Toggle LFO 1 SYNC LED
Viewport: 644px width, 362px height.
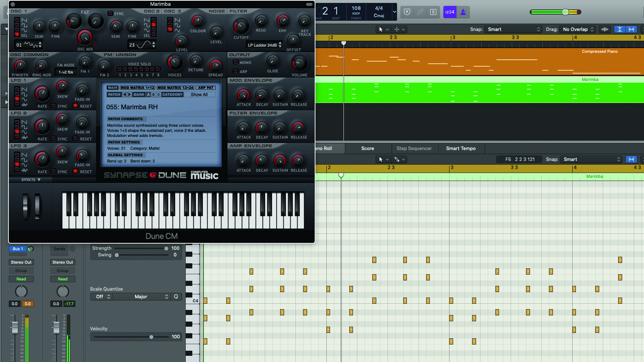coord(54,106)
